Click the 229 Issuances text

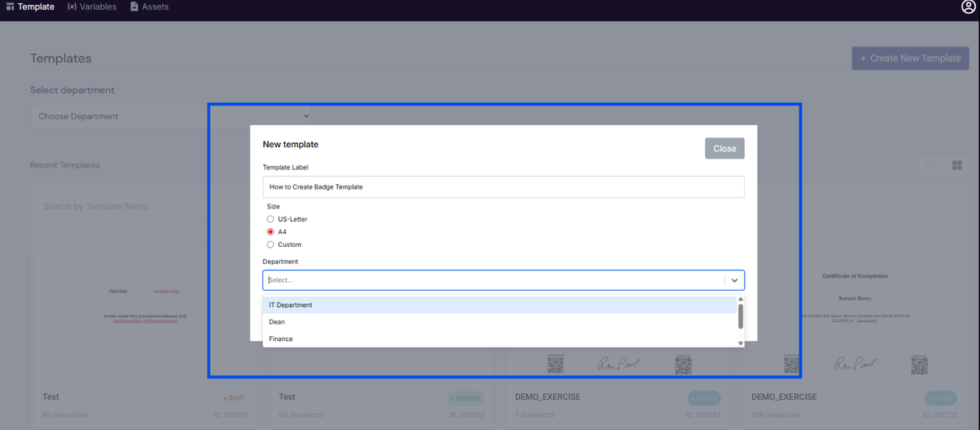point(775,415)
